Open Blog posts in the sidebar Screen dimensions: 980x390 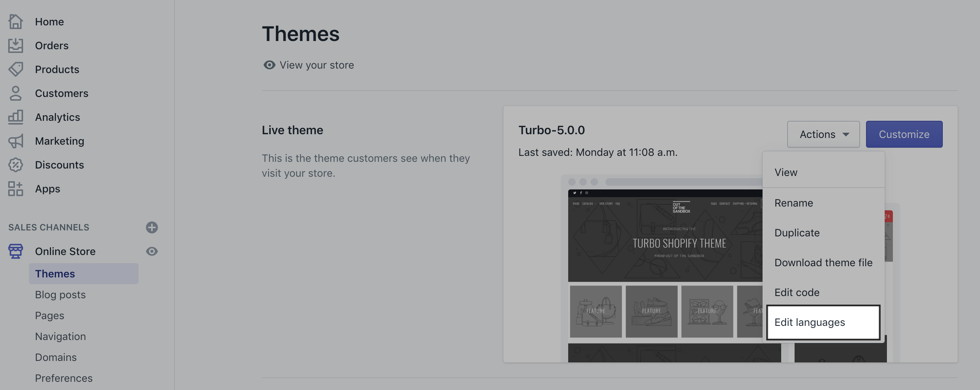pyautogui.click(x=60, y=295)
